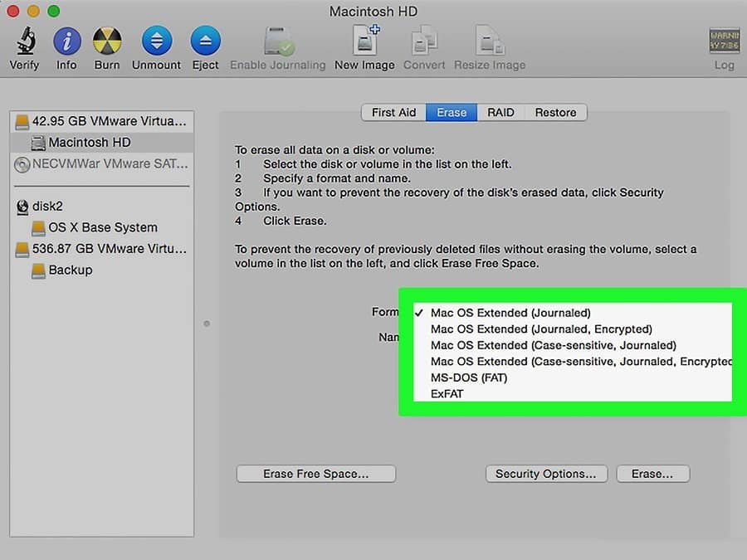Viewport: 747px width, 560px height.
Task: Open Security Options
Action: tap(546, 474)
